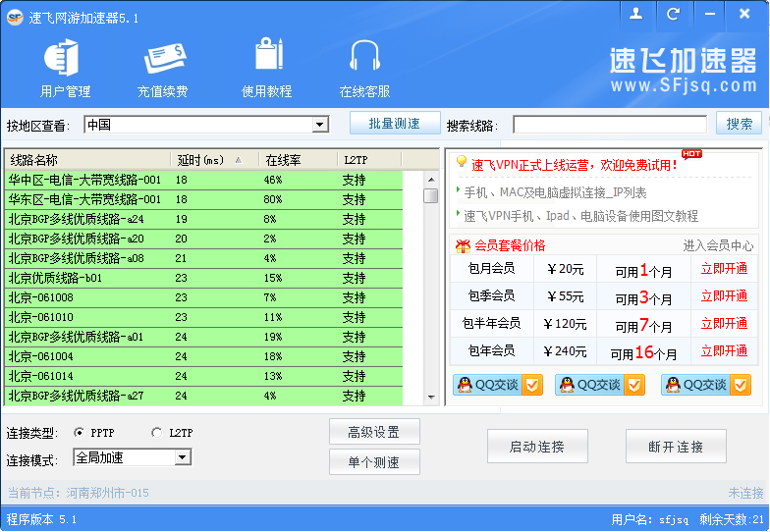Open first QQ交谈 chat button
Viewport: 770px width, 532px height.
click(x=497, y=385)
